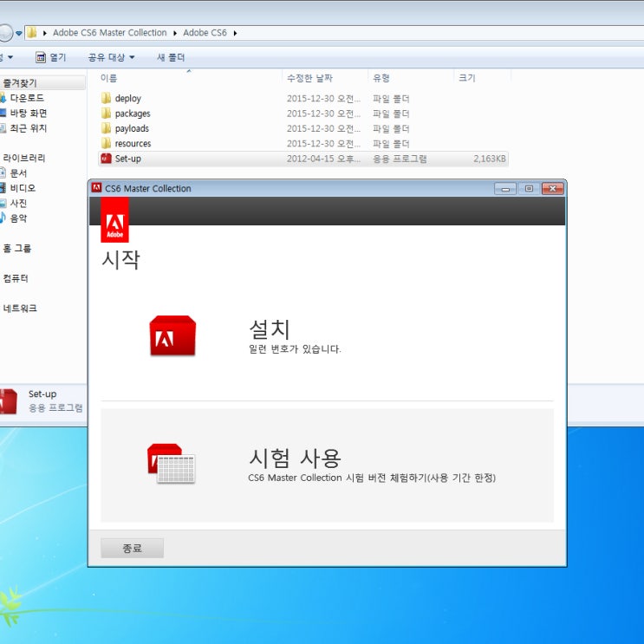This screenshot has height=644, width=644.
Task: Click Adobe CS6 Master Collection breadcrumb
Action: [110, 32]
